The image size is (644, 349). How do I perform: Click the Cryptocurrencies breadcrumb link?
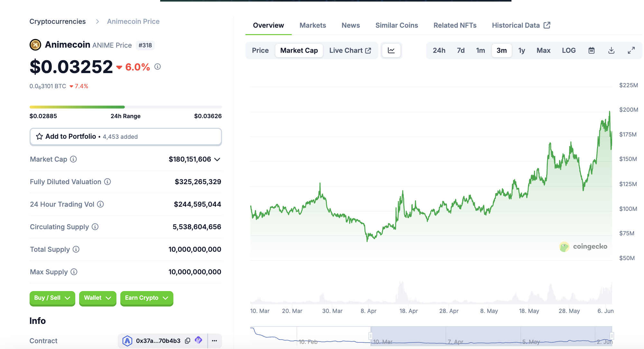pyautogui.click(x=58, y=22)
